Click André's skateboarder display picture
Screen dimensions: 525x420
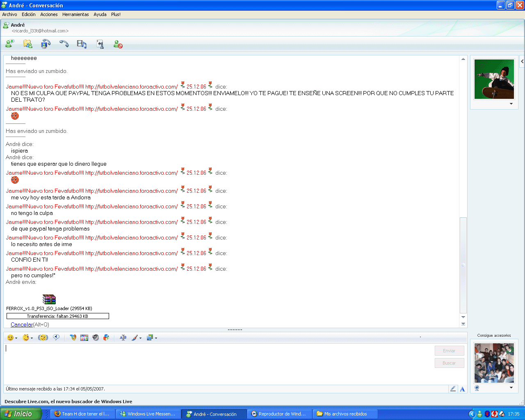click(494, 79)
